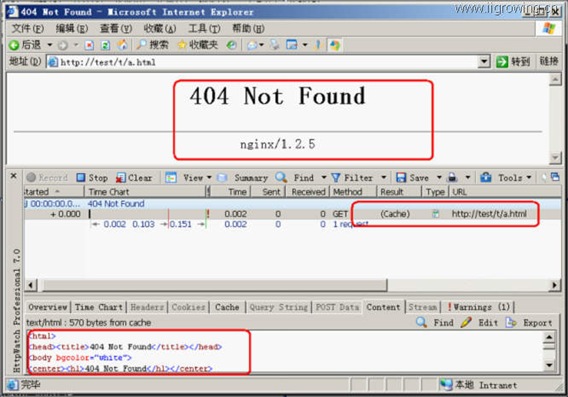This screenshot has height=397, width=568.
Task: Click the IE Stop page icon
Action: coord(89,45)
